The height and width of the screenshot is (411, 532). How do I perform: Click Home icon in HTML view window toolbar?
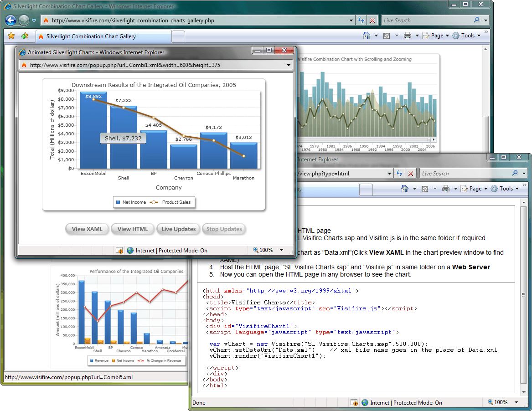point(405,189)
